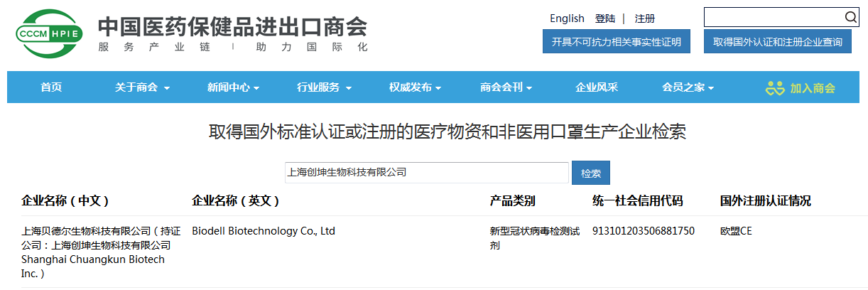Switch the site language to English
Image resolution: width=868 pixels, height=290 pixels.
[x=567, y=18]
